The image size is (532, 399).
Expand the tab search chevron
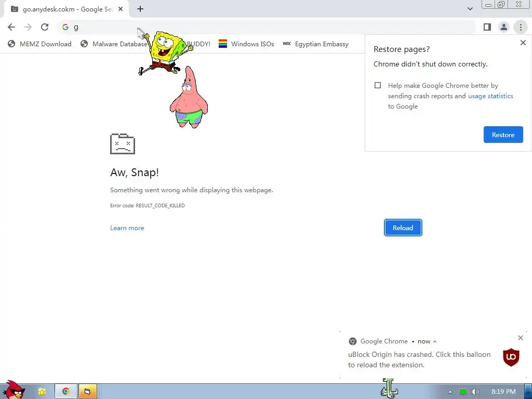click(x=470, y=9)
